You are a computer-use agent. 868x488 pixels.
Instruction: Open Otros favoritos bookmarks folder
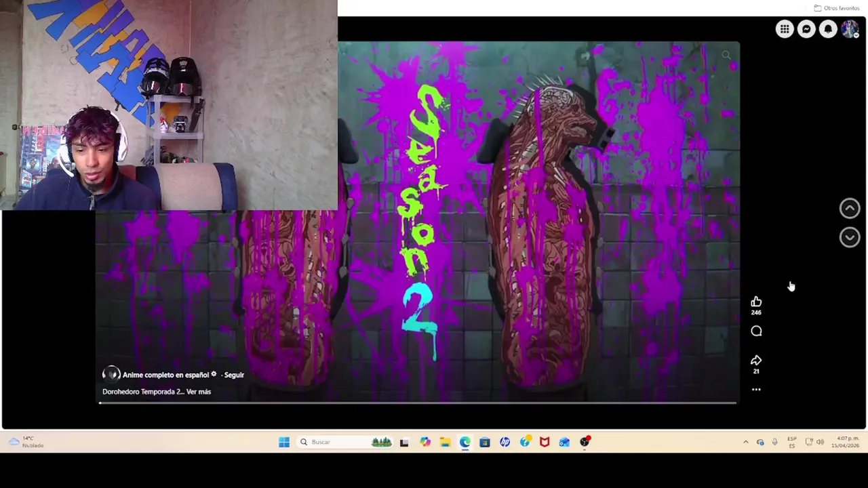point(837,8)
